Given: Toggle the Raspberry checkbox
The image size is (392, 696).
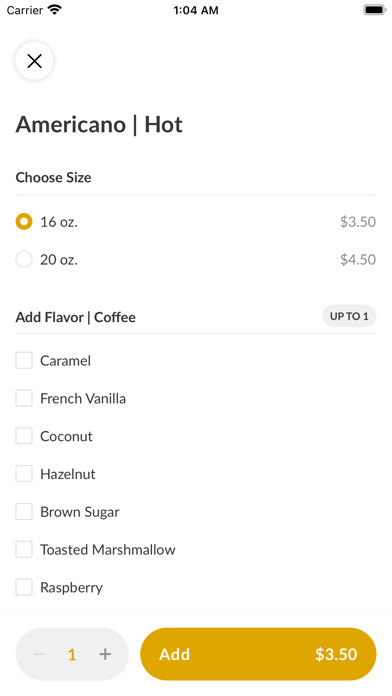Looking at the screenshot, I should coord(24,587).
